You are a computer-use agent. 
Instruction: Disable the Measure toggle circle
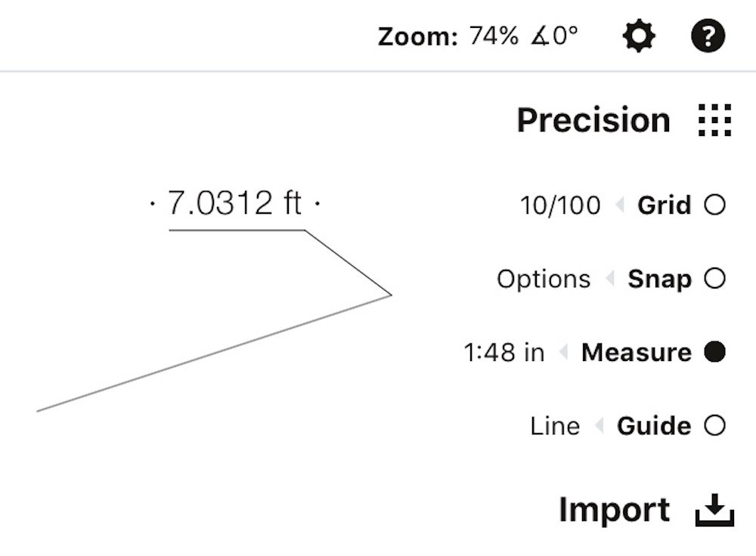[x=714, y=352]
